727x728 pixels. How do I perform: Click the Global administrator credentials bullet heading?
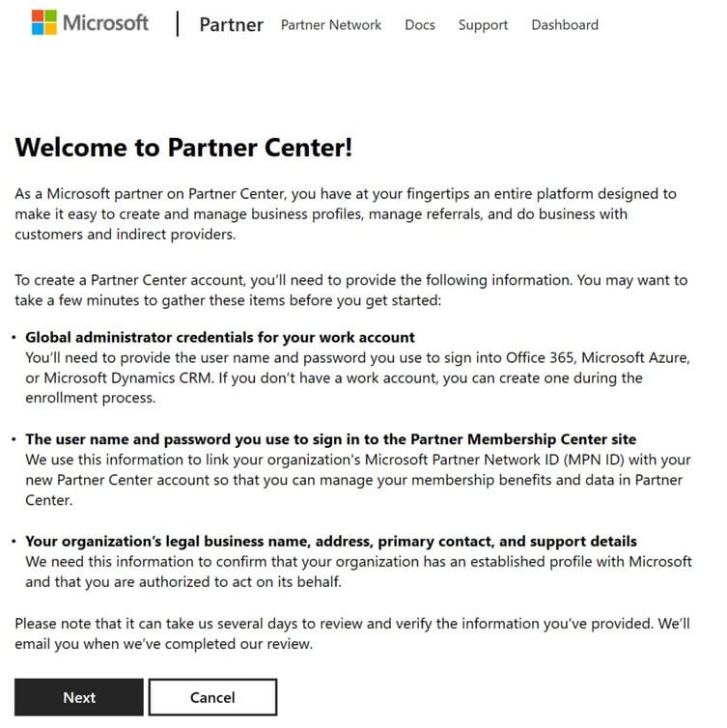(x=220, y=337)
